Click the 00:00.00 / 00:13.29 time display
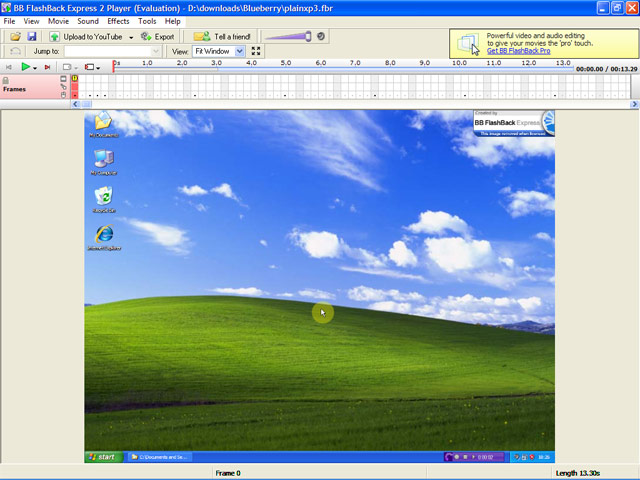Viewport: 640px width, 480px height. pyautogui.click(x=607, y=69)
